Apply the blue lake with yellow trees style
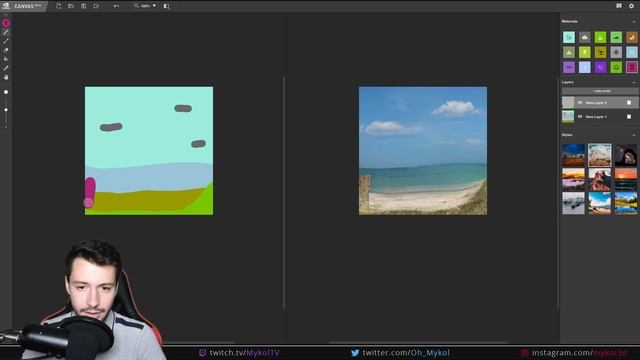 point(626,203)
